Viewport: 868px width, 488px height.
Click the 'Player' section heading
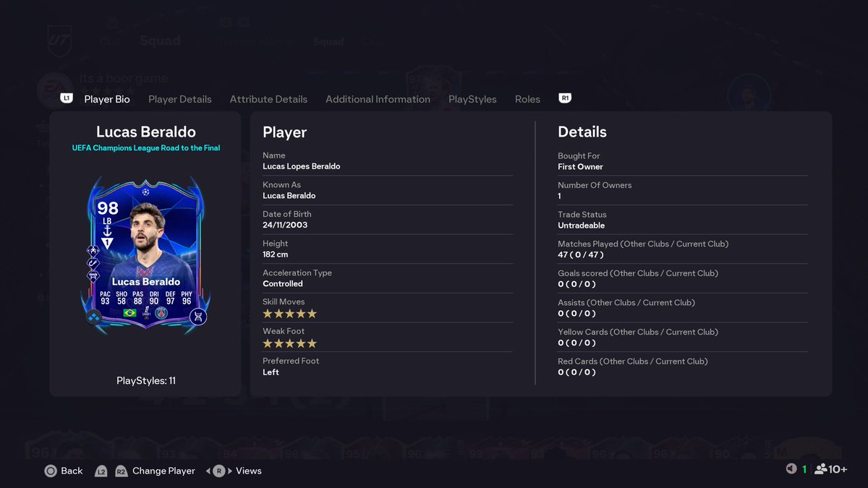tap(285, 132)
